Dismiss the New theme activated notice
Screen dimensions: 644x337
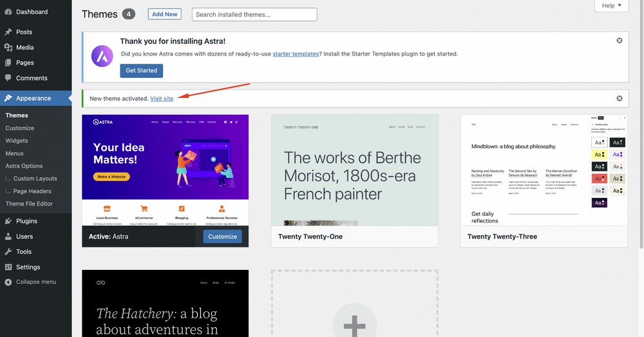coord(620,99)
